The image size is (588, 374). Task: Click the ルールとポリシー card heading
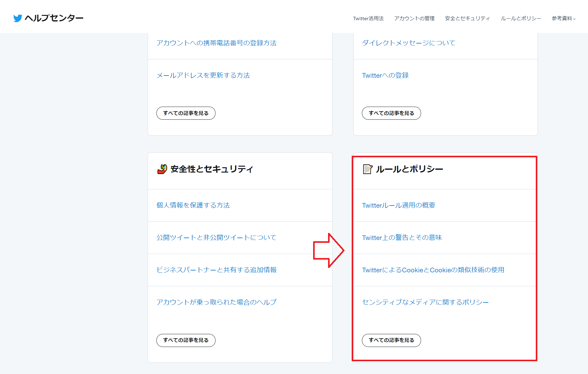tap(410, 169)
